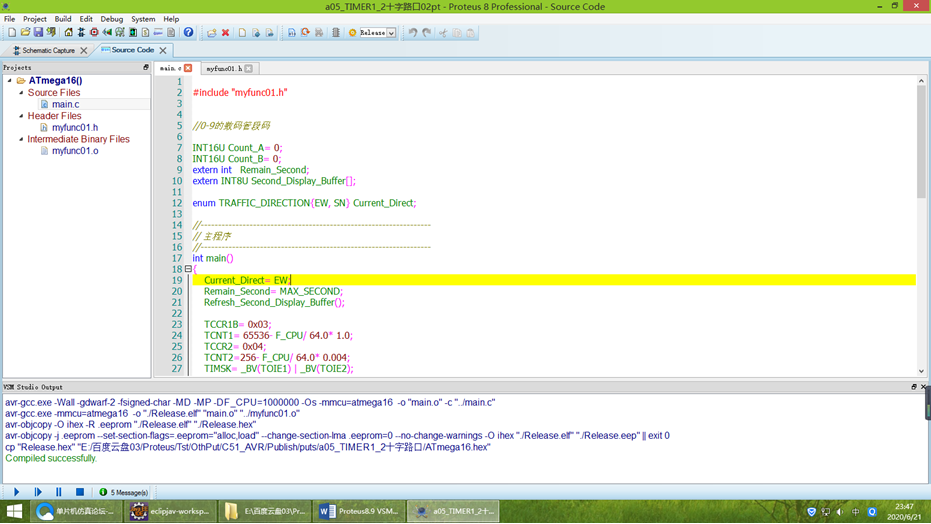Float the VSM Studio Output panel
Screen dimensions: 931x524
tap(914, 387)
